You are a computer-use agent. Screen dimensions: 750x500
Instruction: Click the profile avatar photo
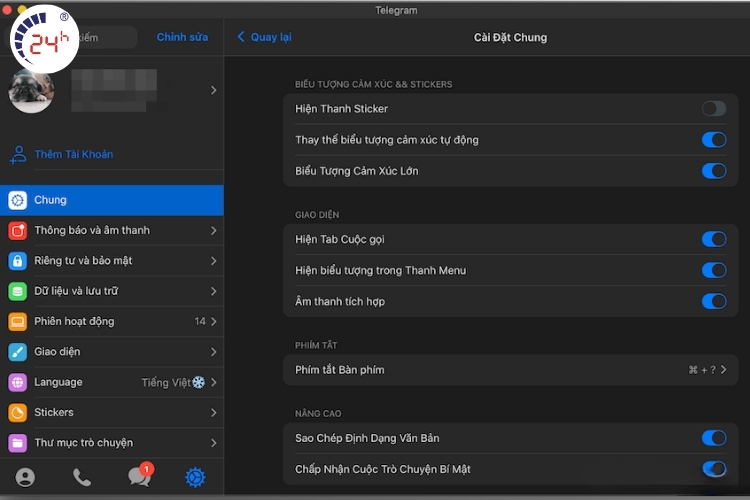click(32, 90)
